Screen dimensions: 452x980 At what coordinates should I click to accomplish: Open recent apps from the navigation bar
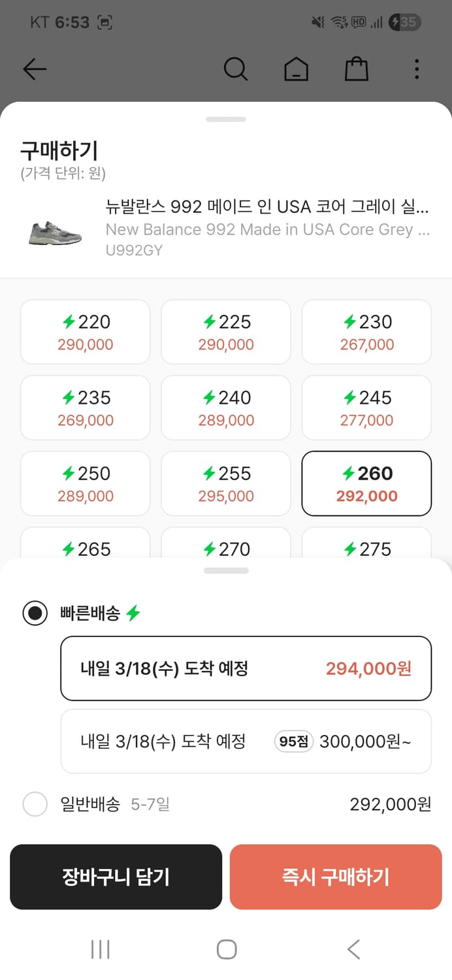tap(99, 950)
